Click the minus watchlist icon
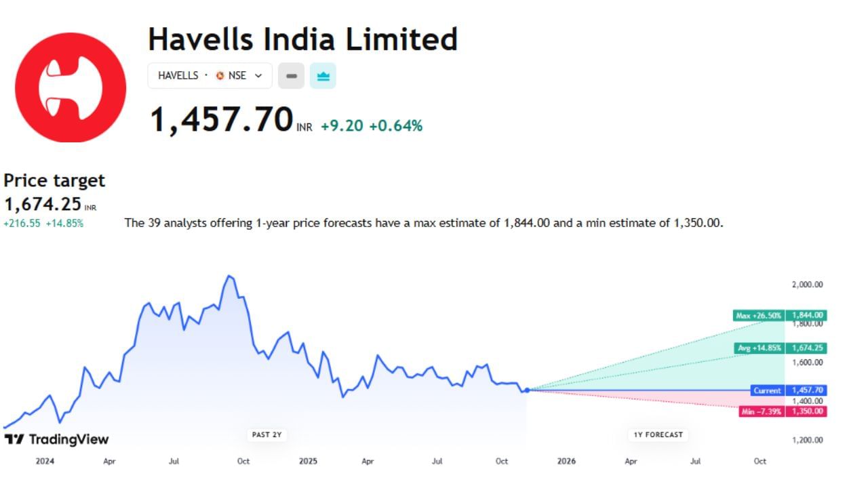The height and width of the screenshot is (488, 868). click(291, 76)
